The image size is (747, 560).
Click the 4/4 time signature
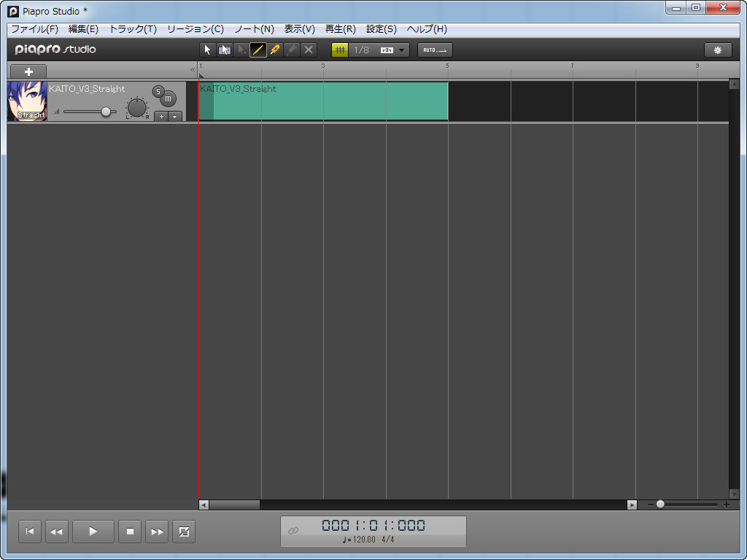point(388,540)
